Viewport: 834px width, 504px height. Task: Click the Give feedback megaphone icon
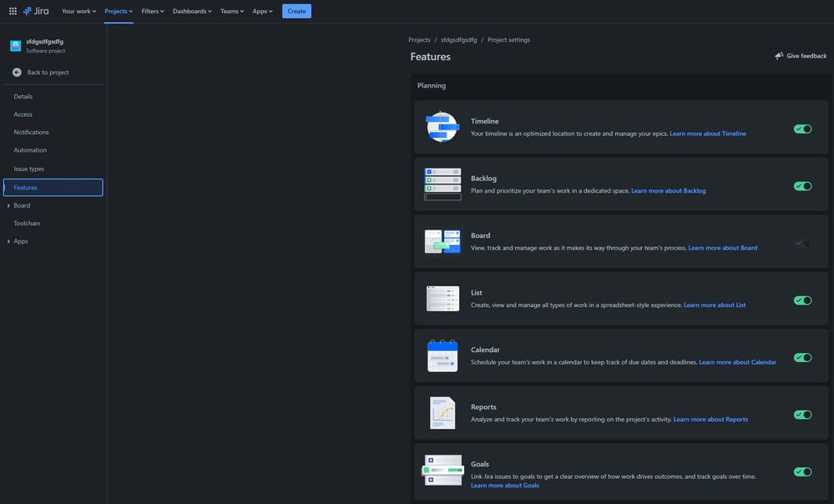coord(779,56)
